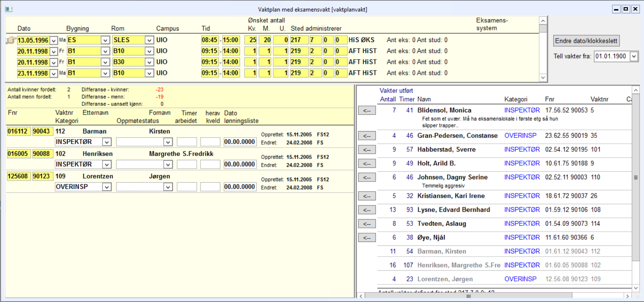The height and width of the screenshot is (302, 644).
Task: Click the Endre dato/klokkeslett button
Action: 586,41
